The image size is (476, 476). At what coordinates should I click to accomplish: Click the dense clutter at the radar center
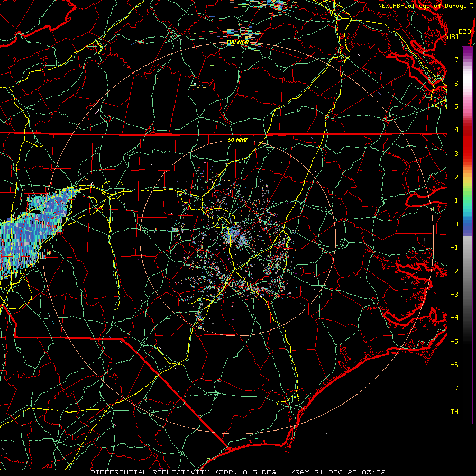tap(236, 234)
